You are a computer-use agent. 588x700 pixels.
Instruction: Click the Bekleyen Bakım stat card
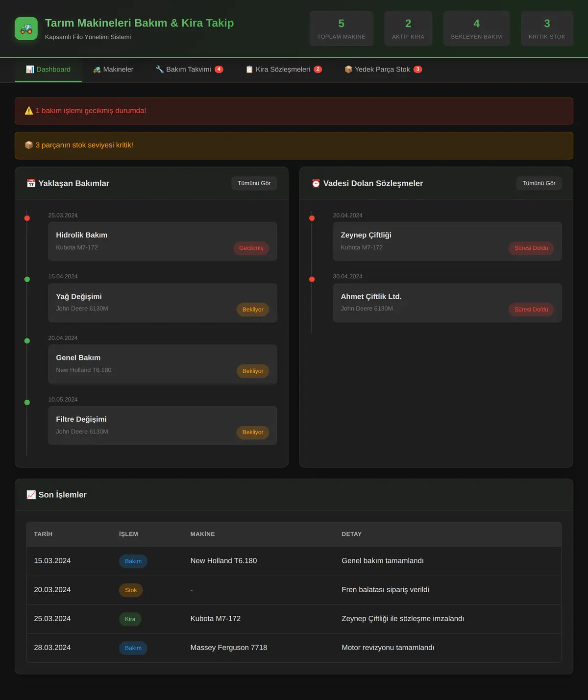pyautogui.click(x=477, y=29)
